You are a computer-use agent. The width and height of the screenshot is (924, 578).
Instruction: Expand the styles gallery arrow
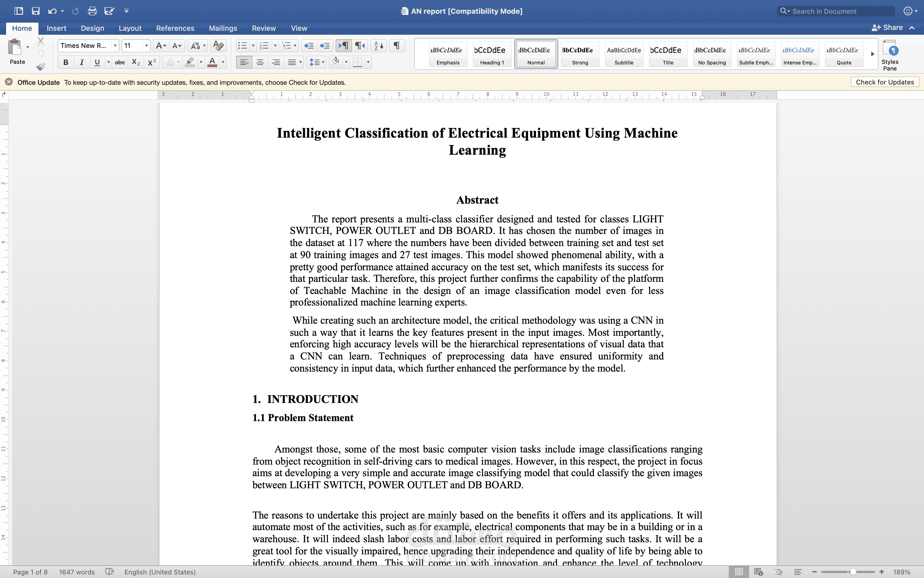click(873, 54)
